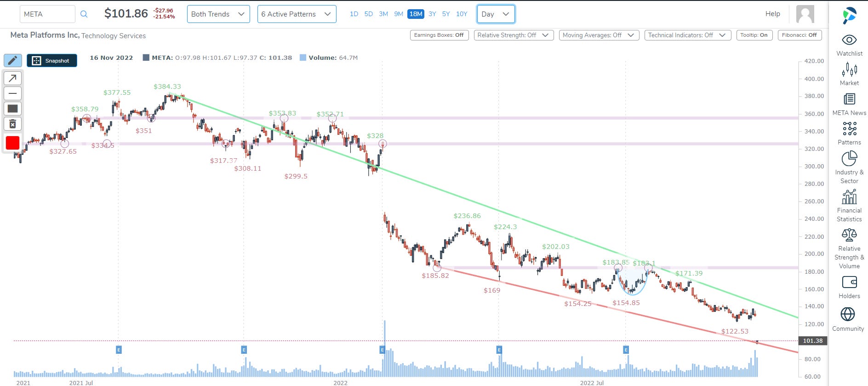Select the 1D time range
868x386 pixels.
tap(354, 14)
